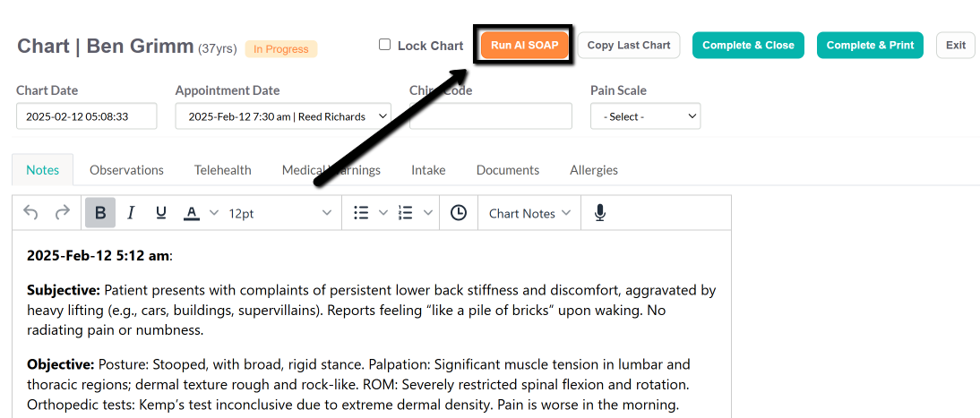Open the Pain Scale select dropdown

645,116
